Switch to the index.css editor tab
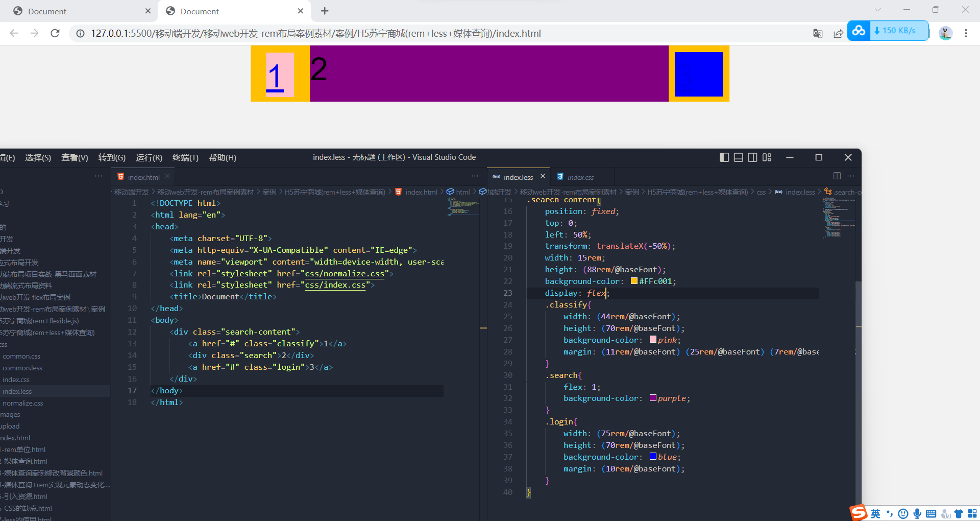The height and width of the screenshot is (521, 980). (x=580, y=177)
